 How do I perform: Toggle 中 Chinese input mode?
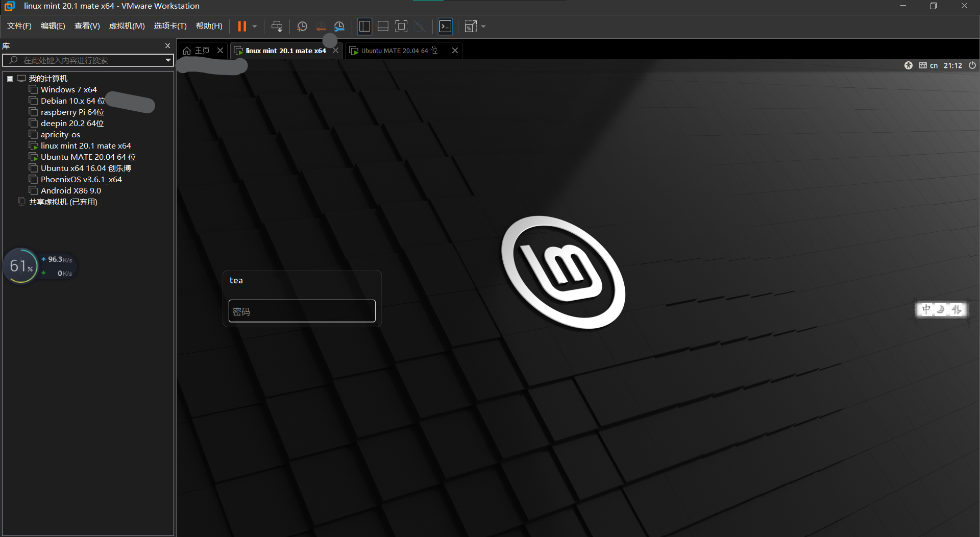pos(926,309)
